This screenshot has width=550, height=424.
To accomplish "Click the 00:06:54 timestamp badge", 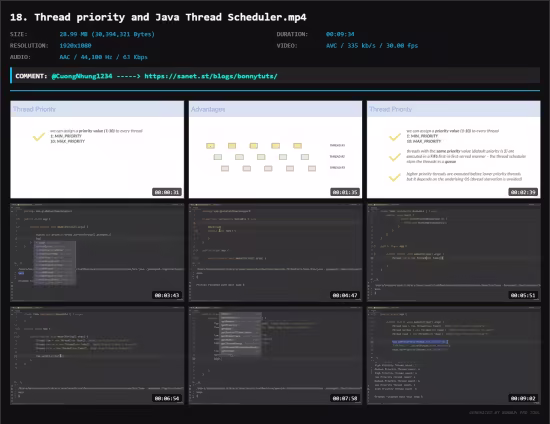I will point(167,398).
